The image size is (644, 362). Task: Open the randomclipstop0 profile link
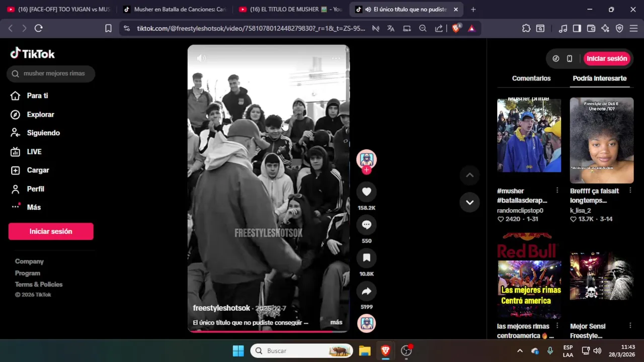tap(520, 210)
